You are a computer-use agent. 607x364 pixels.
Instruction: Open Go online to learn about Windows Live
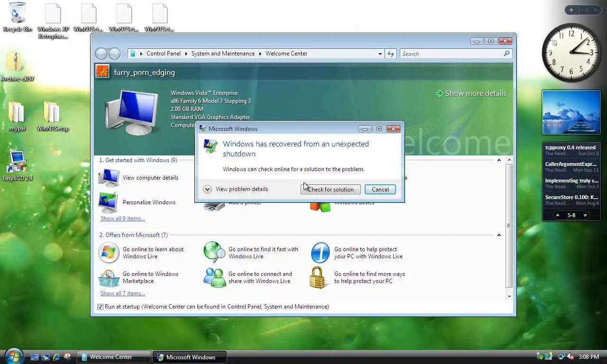(141, 253)
